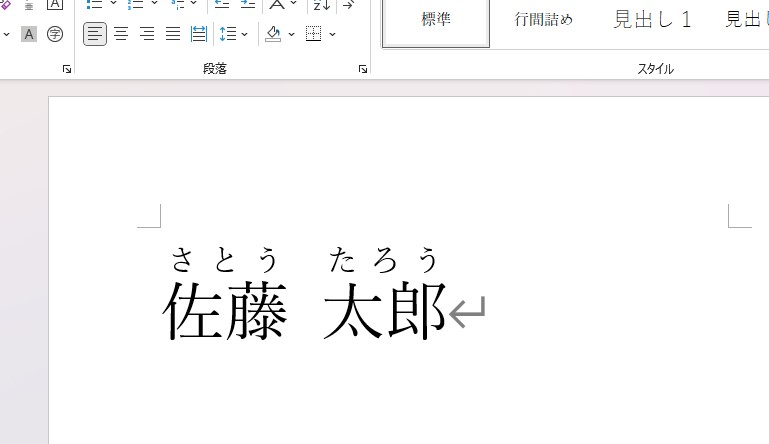The width and height of the screenshot is (769, 444).
Task: Toggle character border (boxed A)
Action: [55, 4]
